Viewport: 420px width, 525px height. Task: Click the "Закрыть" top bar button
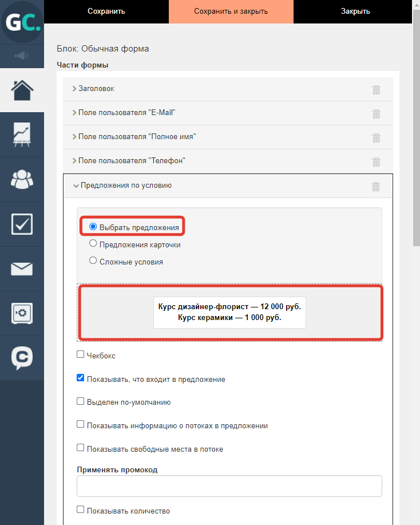pos(355,11)
